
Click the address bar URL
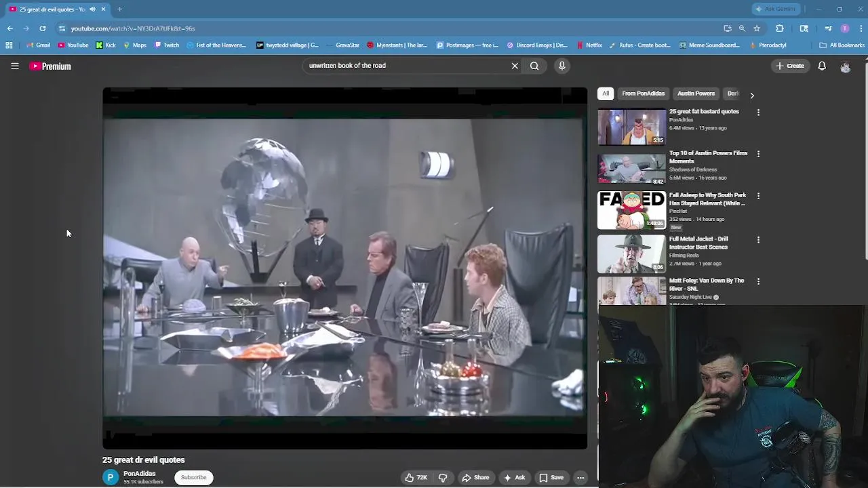pyautogui.click(x=133, y=28)
